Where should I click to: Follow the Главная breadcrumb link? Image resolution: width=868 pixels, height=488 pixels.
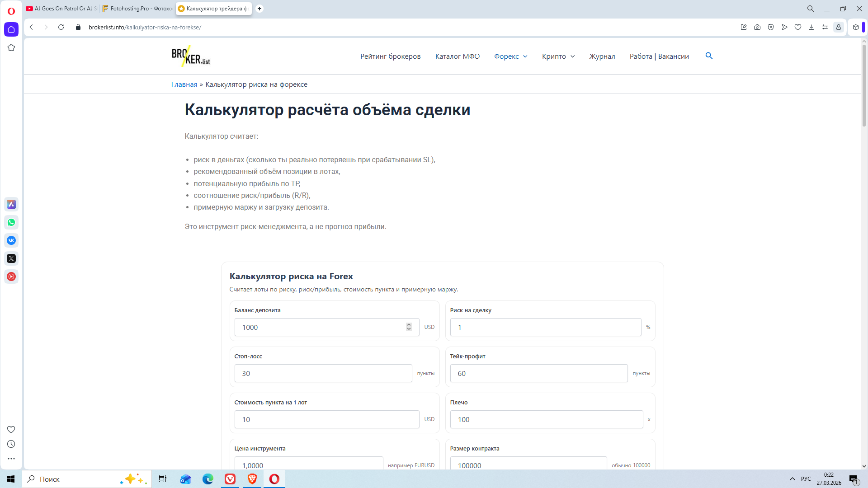tap(184, 84)
